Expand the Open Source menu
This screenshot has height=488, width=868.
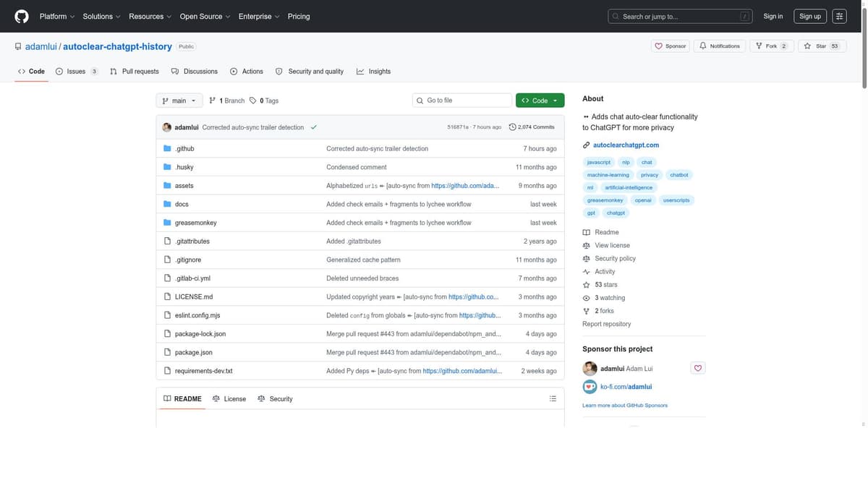205,16
